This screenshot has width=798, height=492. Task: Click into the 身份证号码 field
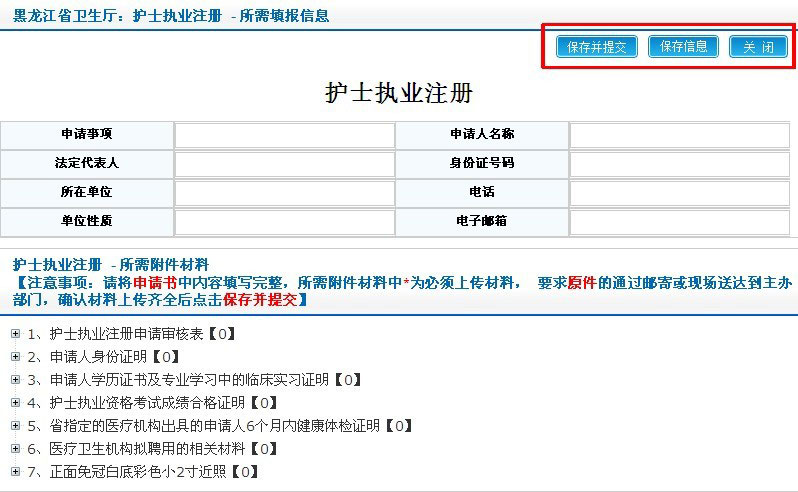(680, 163)
